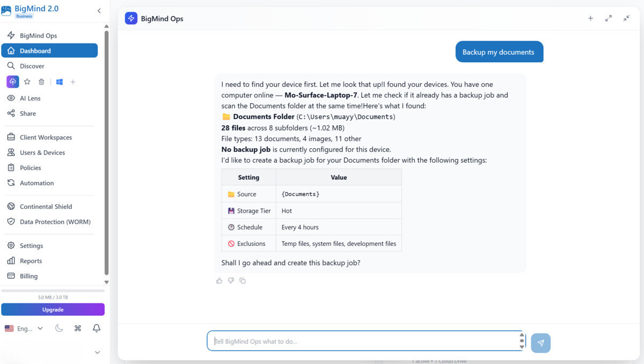Expand the chevron at the sidebar bottom

pyautogui.click(x=97, y=352)
